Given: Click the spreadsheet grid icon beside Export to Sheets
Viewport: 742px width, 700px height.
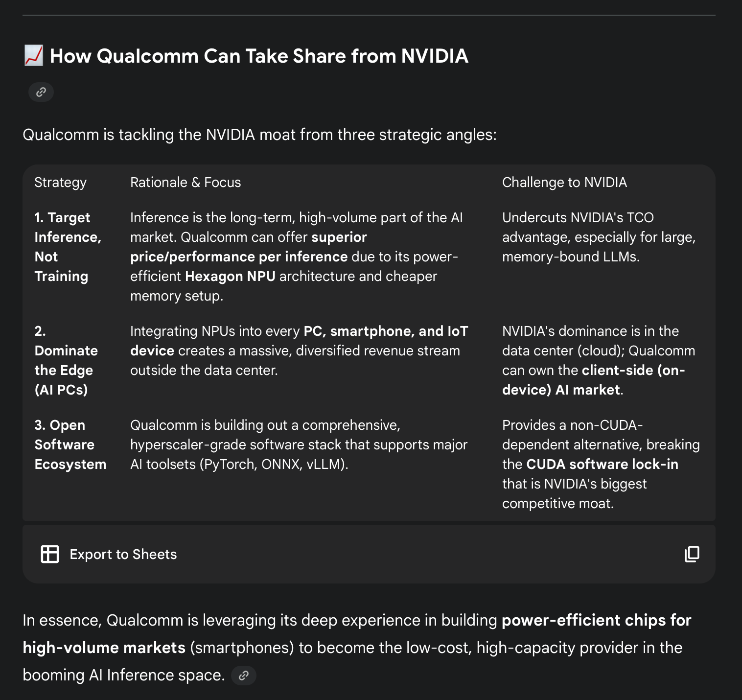Looking at the screenshot, I should (x=50, y=554).
